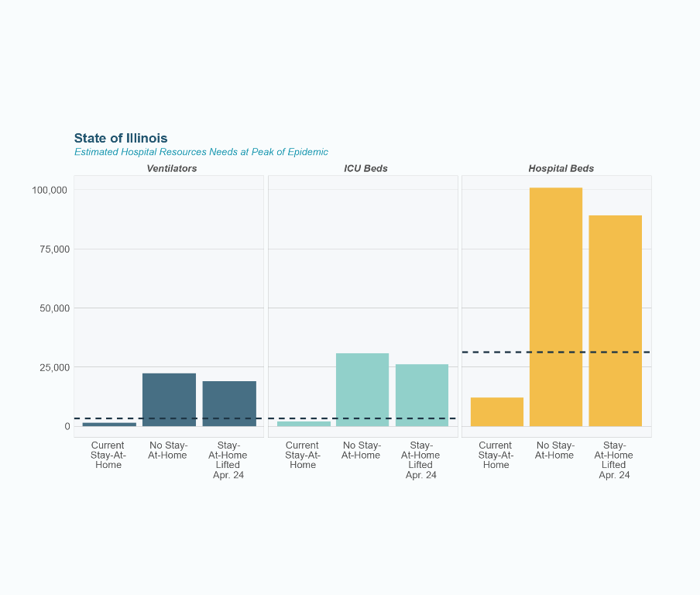Screen dimensions: 700x595
Task: Select Ventilators Stay-At-Home Lifted Apr. 24 bar
Action: pos(229,404)
